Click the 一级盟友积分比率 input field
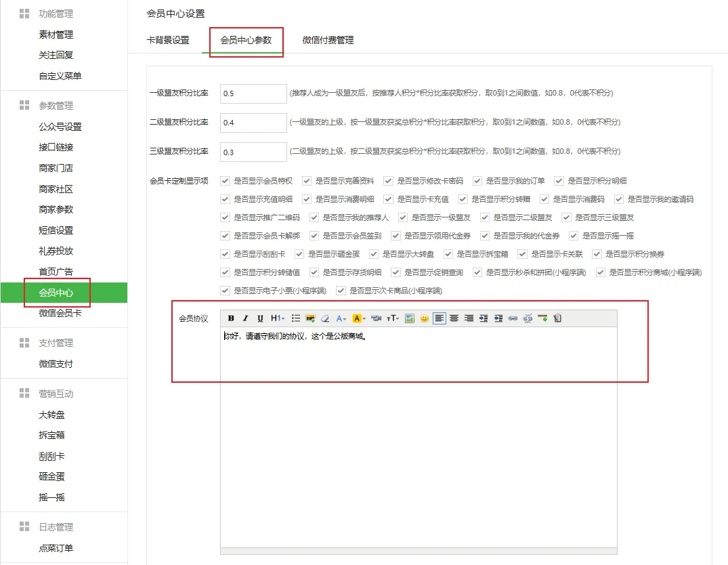Screen dimensions: 728x565 coord(253,93)
